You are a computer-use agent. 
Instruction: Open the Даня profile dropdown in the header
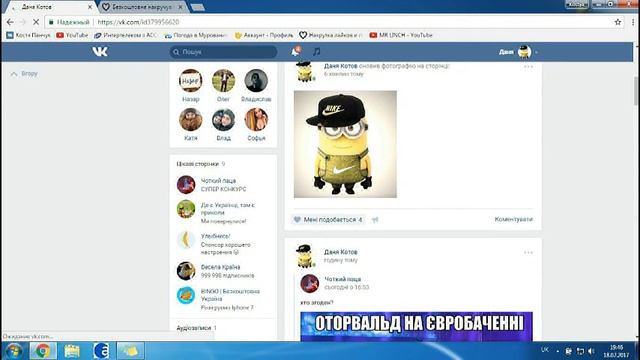pyautogui.click(x=518, y=52)
